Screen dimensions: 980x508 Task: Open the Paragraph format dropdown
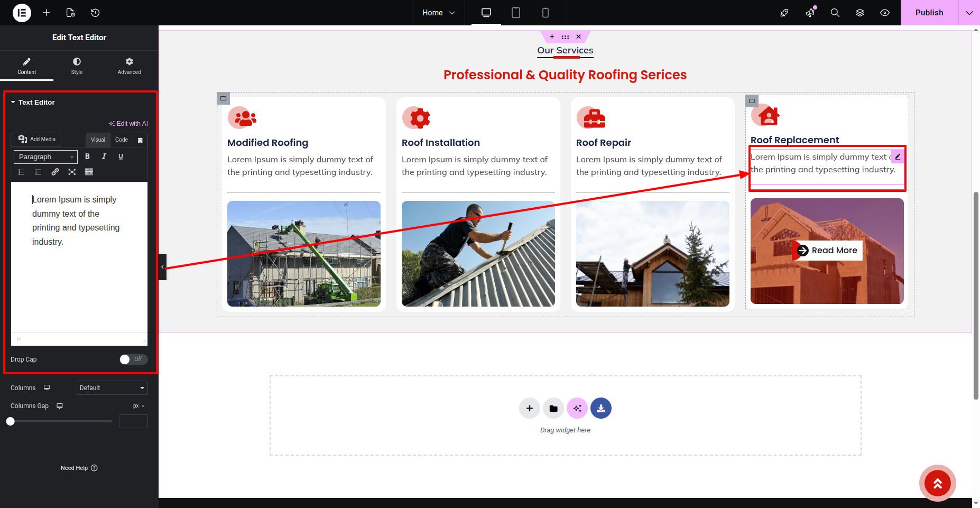pos(45,157)
